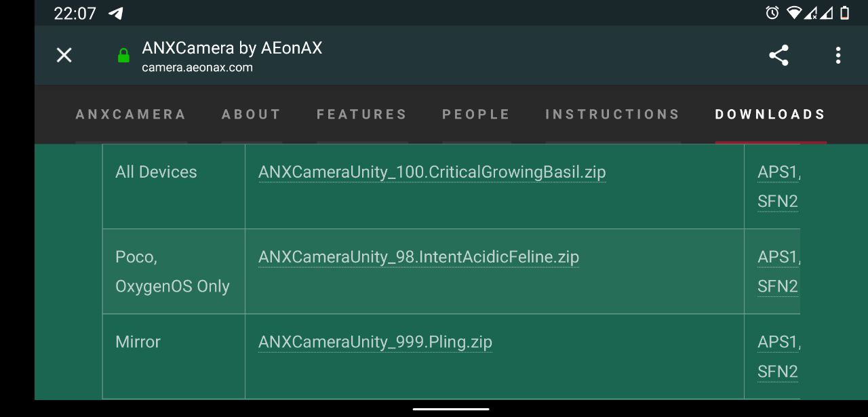Screen dimensions: 868x417
Task: Select the INSTRUCTIONS tab
Action: [x=613, y=114]
